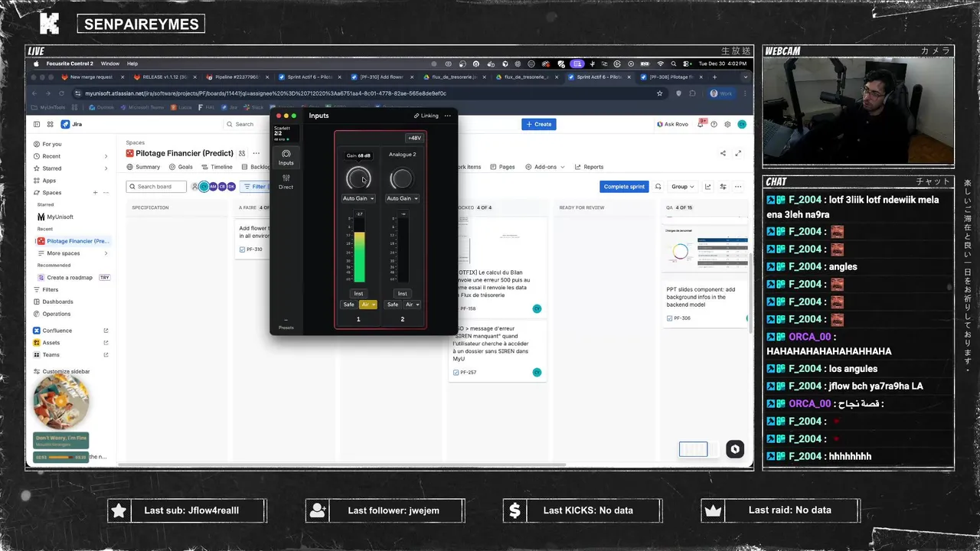
Task: Enter full screen board view
Action: pos(738,153)
